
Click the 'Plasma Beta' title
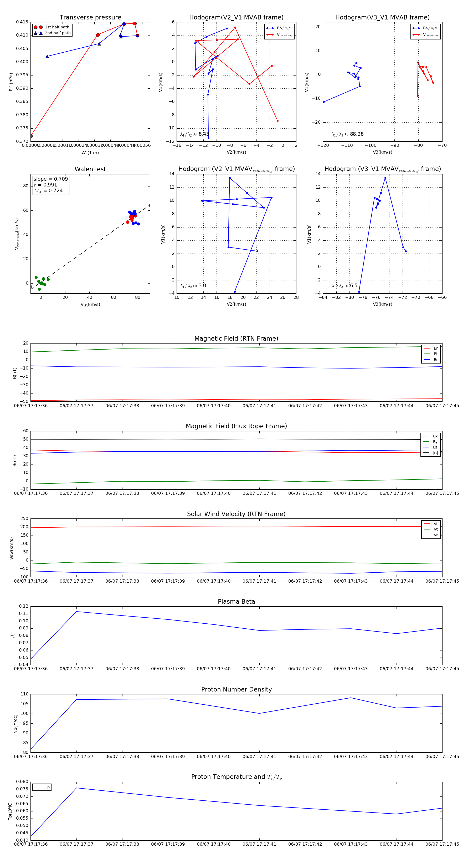pyautogui.click(x=236, y=602)
